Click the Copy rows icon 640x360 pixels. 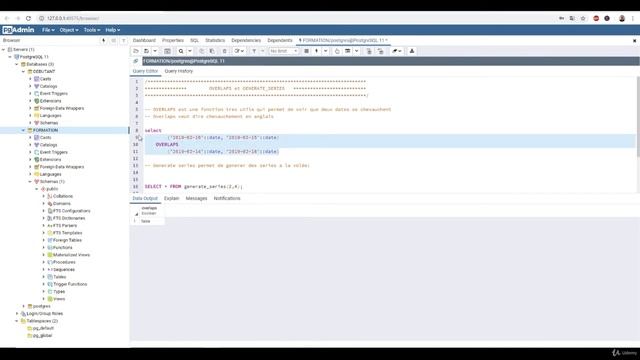tap(202, 51)
